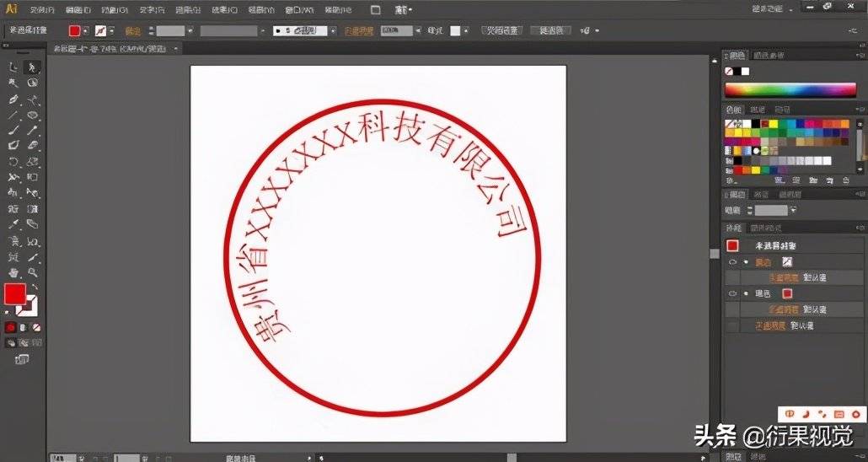Open the stroke color dropdown in control bar
This screenshot has width=868, height=462.
pos(111,31)
